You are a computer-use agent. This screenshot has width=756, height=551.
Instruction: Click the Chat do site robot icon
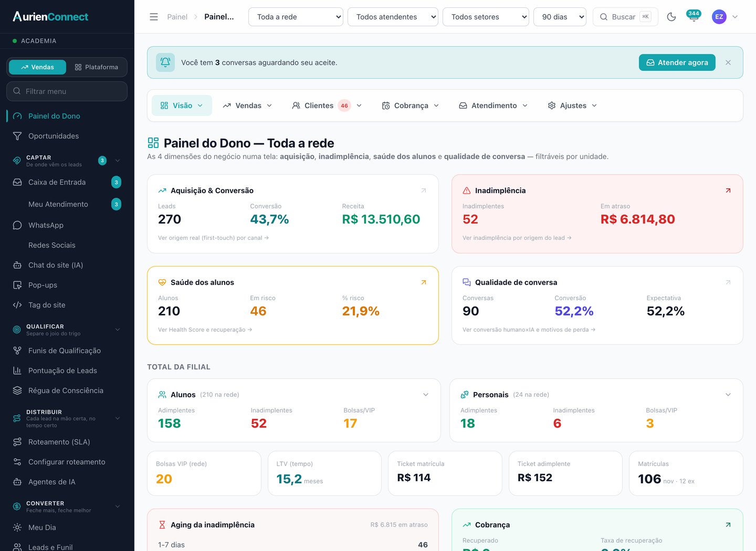pos(17,265)
